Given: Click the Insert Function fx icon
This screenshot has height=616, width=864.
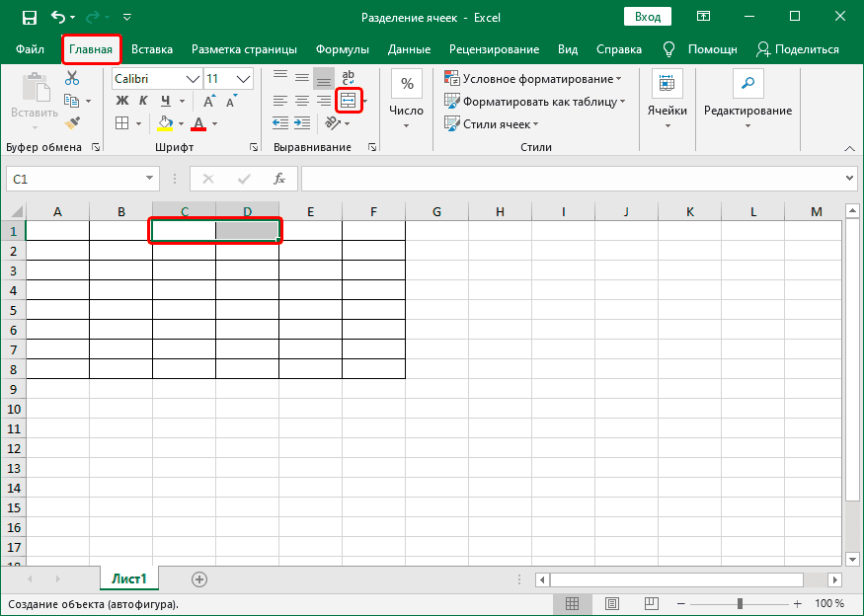Looking at the screenshot, I should tap(279, 179).
